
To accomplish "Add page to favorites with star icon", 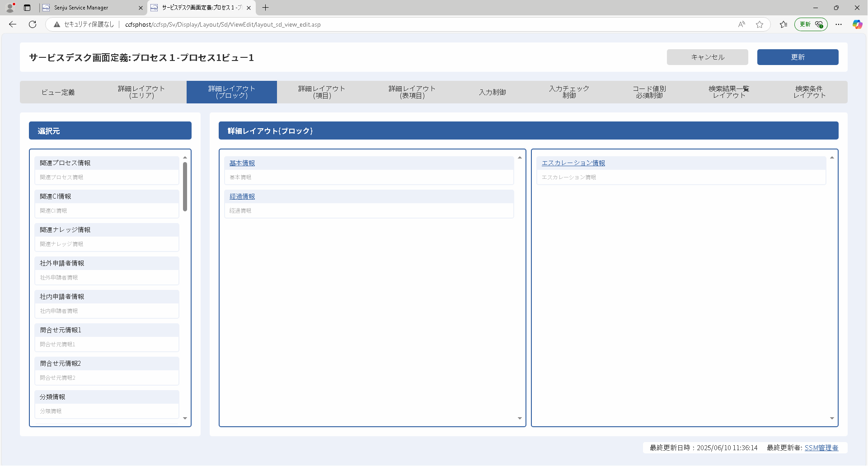I will 760,24.
